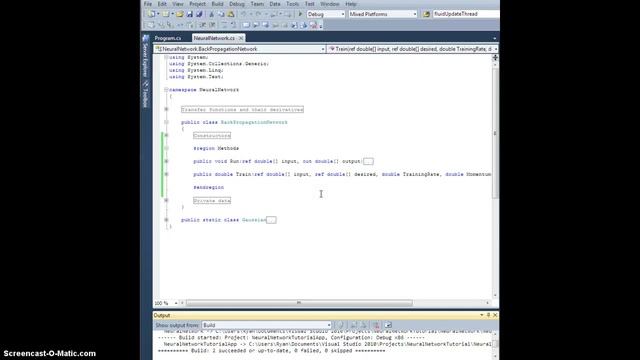The width and height of the screenshot is (640, 360).
Task: Click the New Project toolbar icon
Action: [x=151, y=14]
